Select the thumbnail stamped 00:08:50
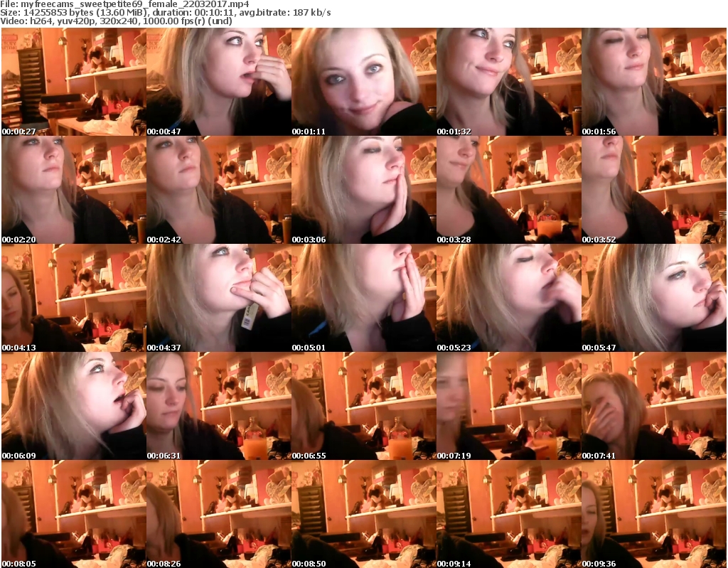 (364, 514)
